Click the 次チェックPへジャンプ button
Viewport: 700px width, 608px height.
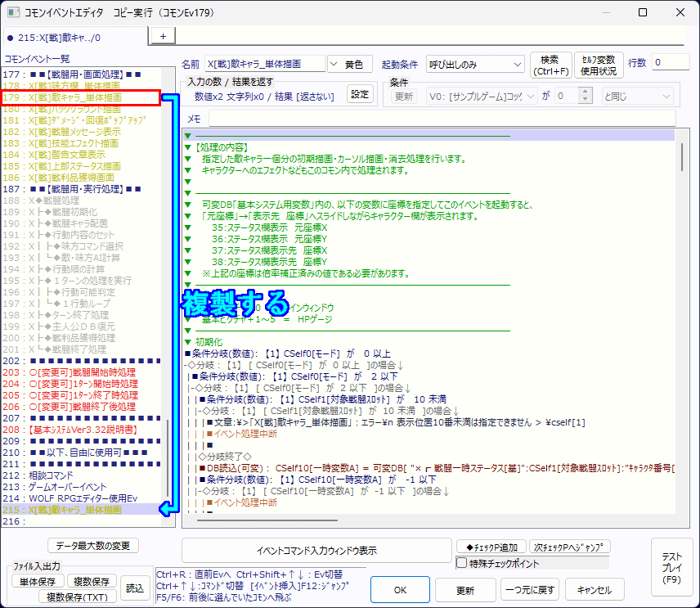pos(570,547)
